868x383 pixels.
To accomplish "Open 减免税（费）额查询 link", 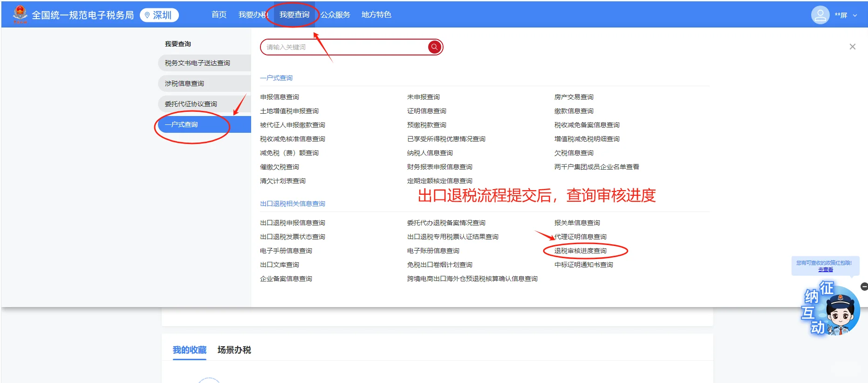I will tap(289, 153).
